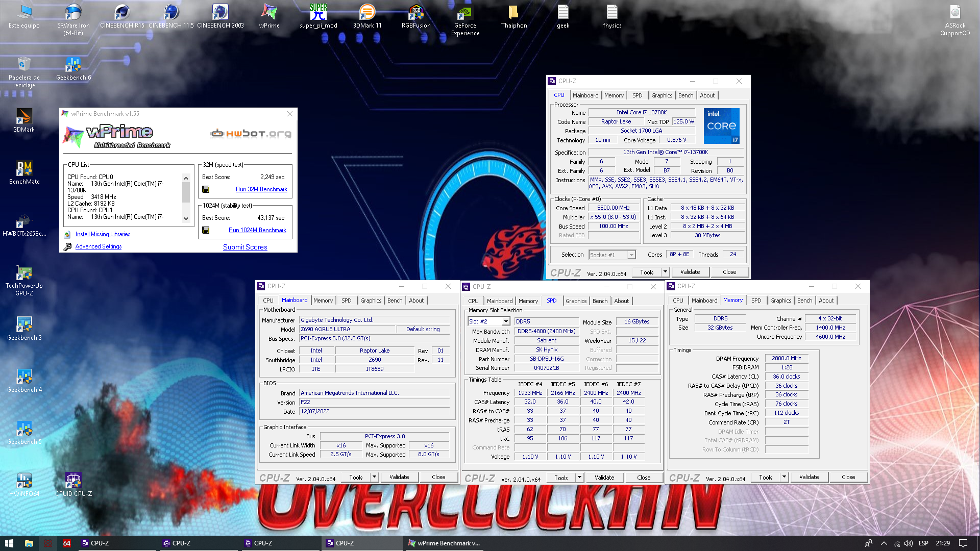Open the wPrime desktop icon
This screenshot has width=980, height=551.
pyautogui.click(x=269, y=16)
